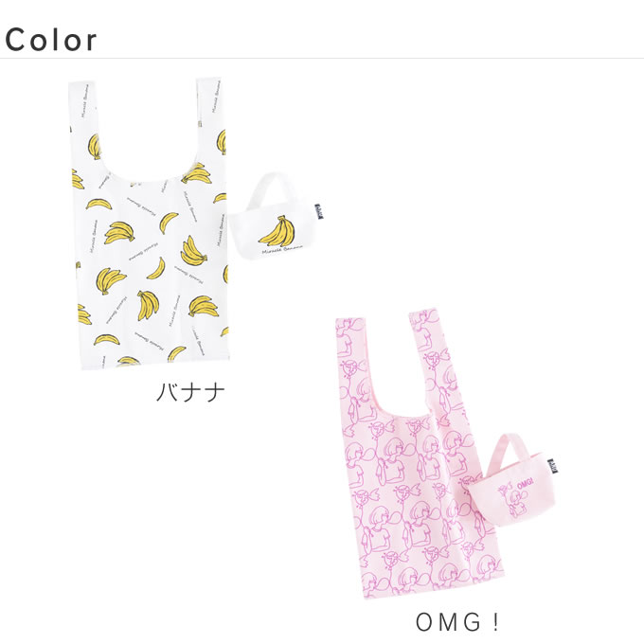Click Miracle Banana text on white pouch
The width and height of the screenshot is (644, 644).
(282, 249)
